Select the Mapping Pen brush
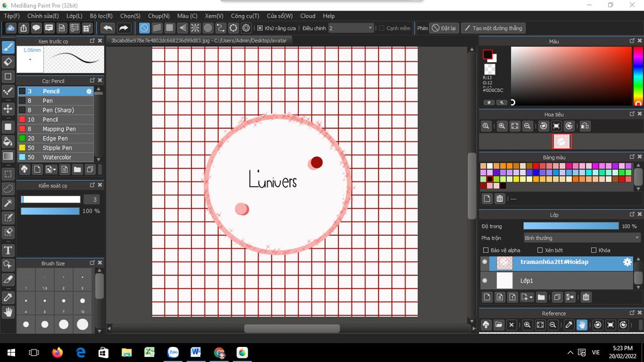This screenshot has width=644, height=362. (56, 129)
